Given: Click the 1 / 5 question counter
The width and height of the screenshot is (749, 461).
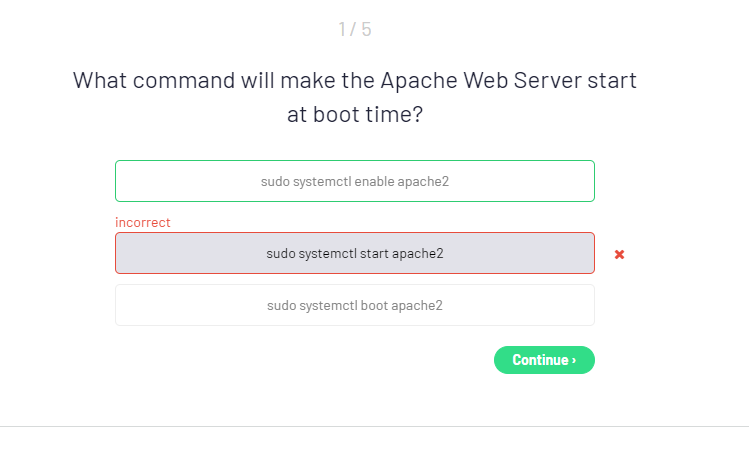Looking at the screenshot, I should point(355,29).
